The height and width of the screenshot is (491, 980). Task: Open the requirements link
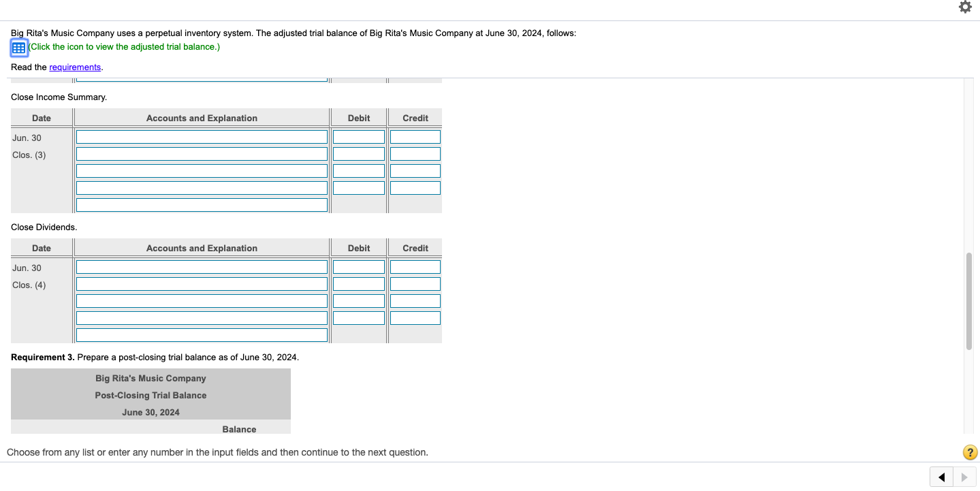click(75, 67)
